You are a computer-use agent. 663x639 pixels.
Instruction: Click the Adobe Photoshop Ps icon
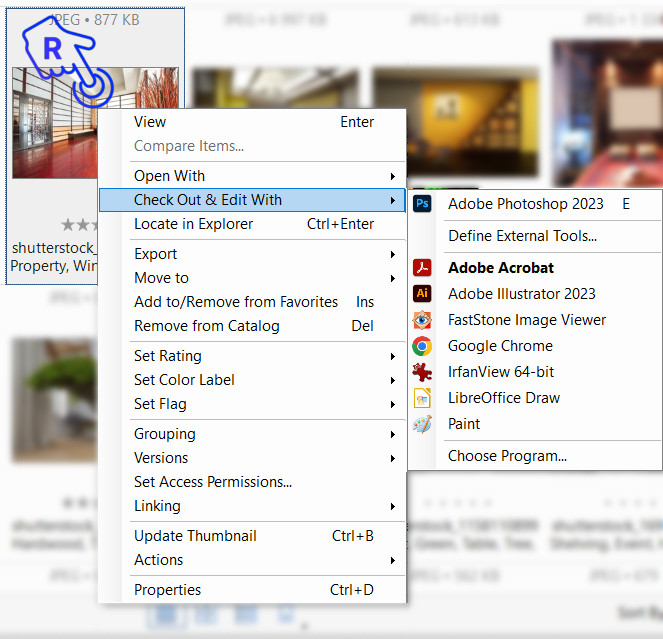click(x=422, y=203)
